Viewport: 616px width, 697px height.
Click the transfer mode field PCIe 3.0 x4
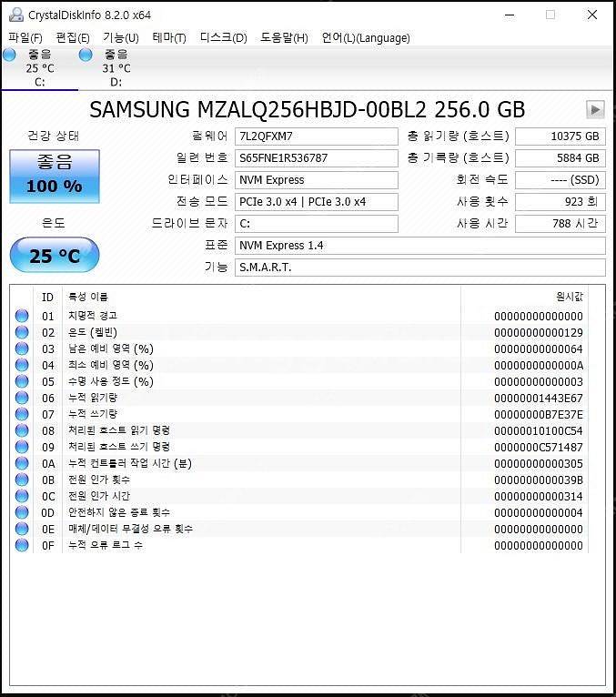(316, 202)
